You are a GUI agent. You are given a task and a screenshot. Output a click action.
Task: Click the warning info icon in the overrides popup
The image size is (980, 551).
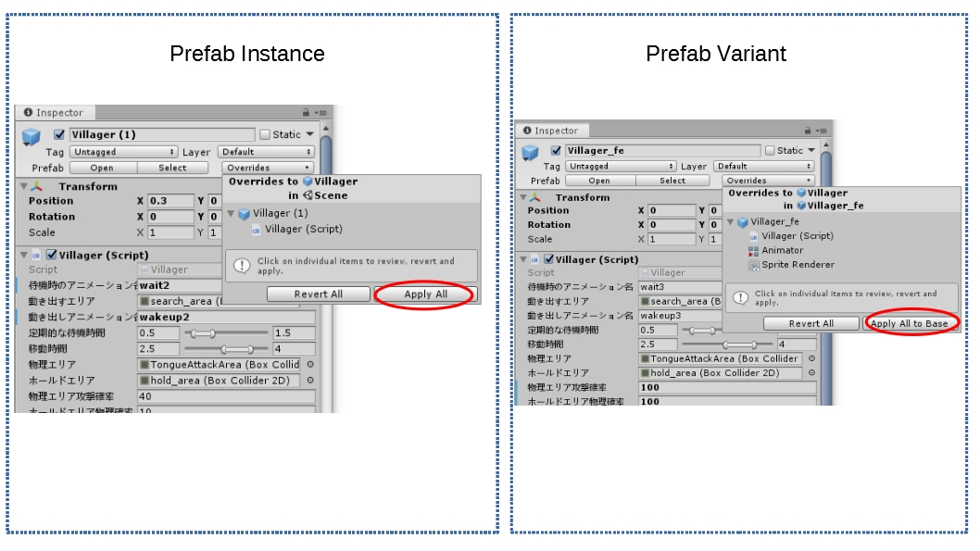(240, 266)
